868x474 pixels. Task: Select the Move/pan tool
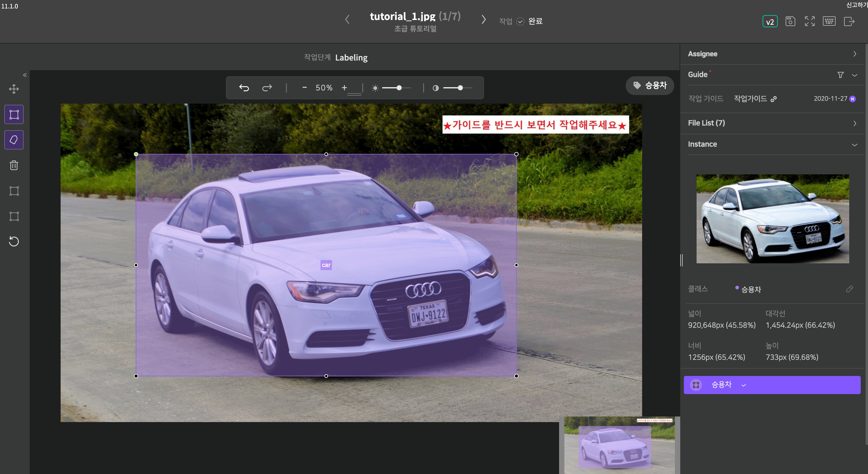tap(14, 89)
